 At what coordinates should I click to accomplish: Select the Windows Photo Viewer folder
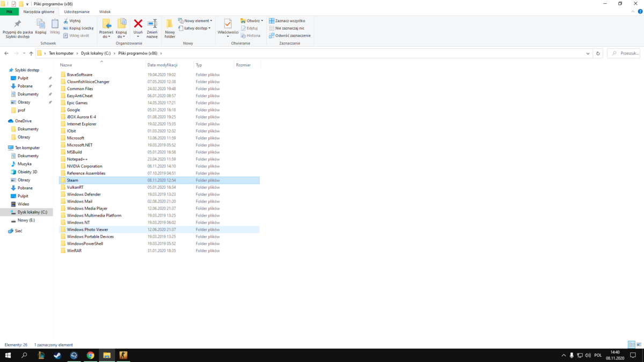[159, 230]
